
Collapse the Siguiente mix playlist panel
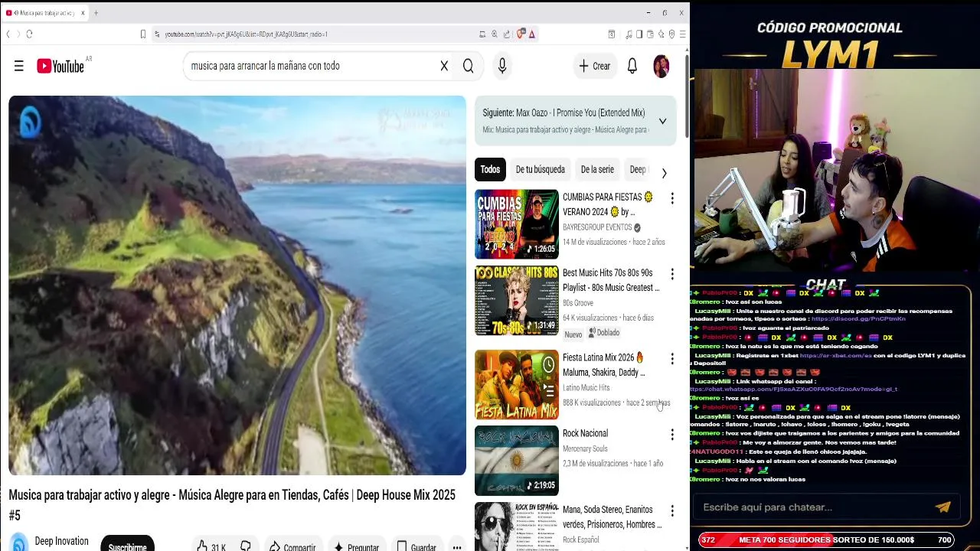(x=663, y=121)
